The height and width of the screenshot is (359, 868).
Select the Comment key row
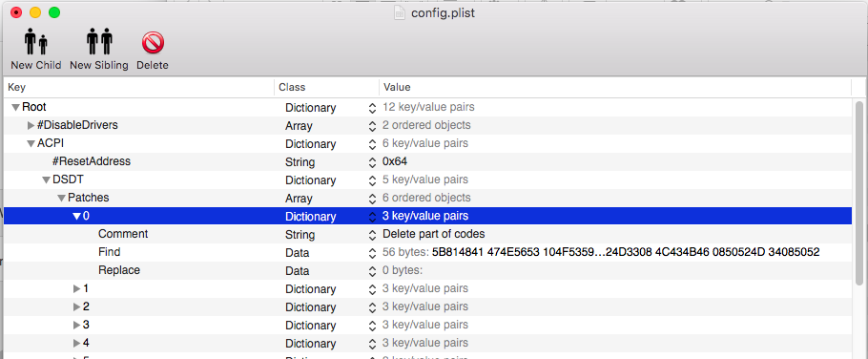coord(123,234)
